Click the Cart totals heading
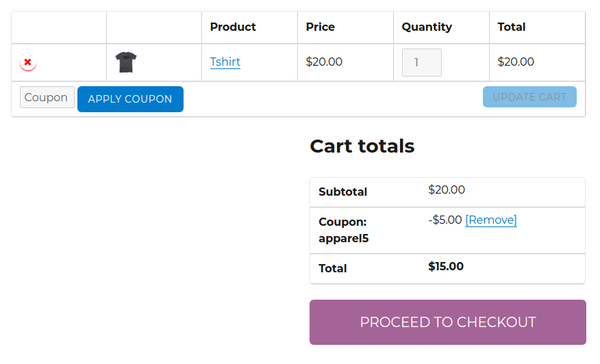This screenshot has width=600, height=364. point(362,146)
